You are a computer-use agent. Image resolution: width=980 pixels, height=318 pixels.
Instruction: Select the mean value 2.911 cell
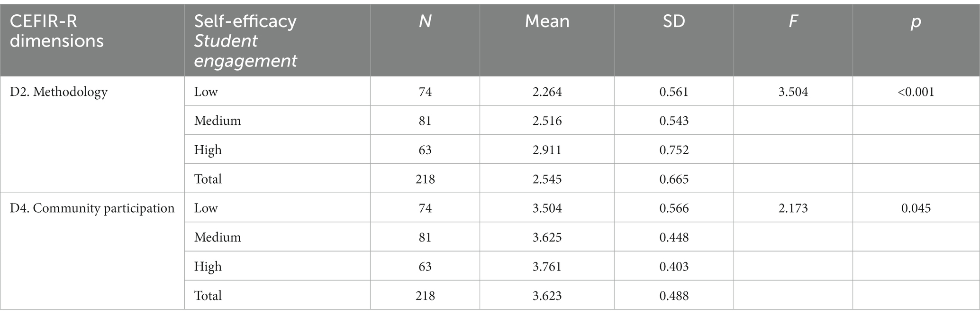point(547,150)
